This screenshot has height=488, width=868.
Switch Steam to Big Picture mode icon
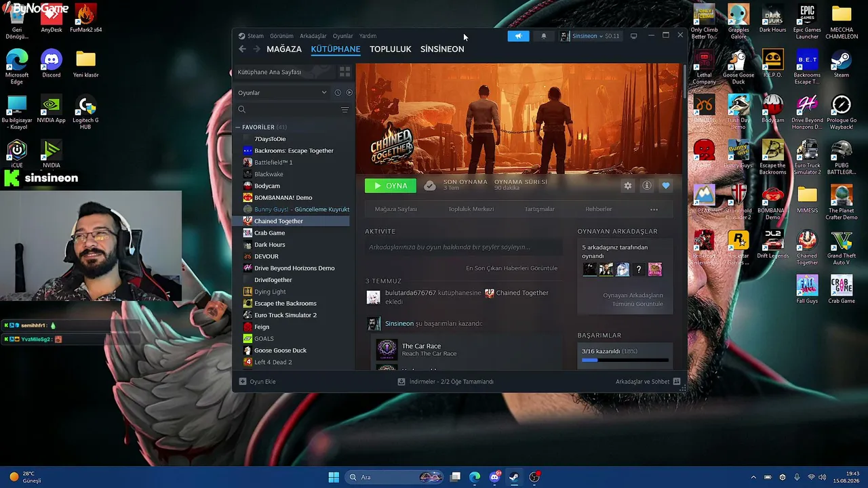pyautogui.click(x=633, y=36)
